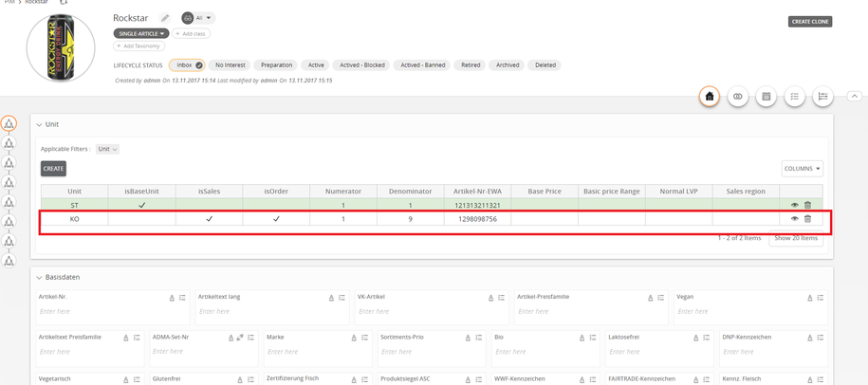Select the first sidebar hierarchy icon
868x385 pixels.
point(9,123)
